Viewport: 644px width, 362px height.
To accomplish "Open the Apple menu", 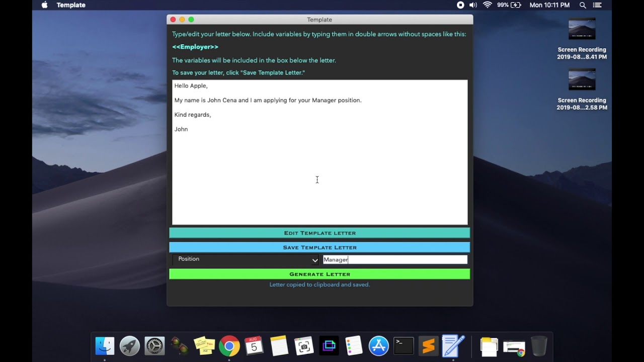I will 44,5.
